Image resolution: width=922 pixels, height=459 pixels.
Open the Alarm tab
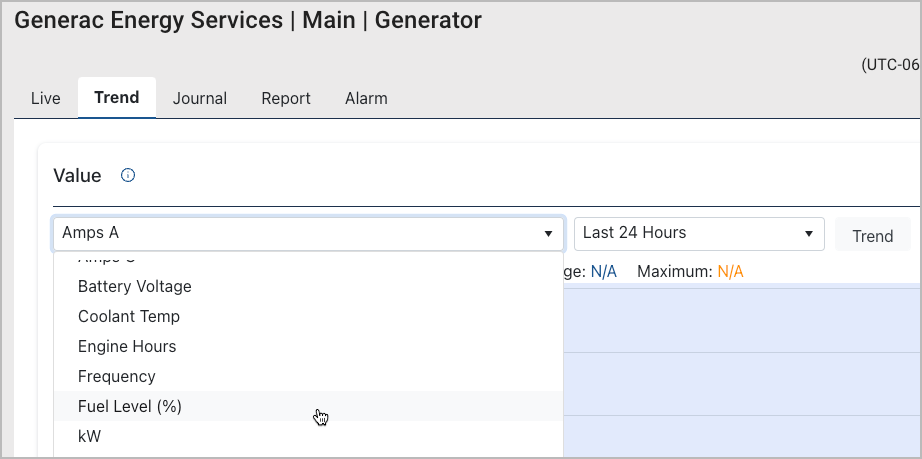[366, 98]
